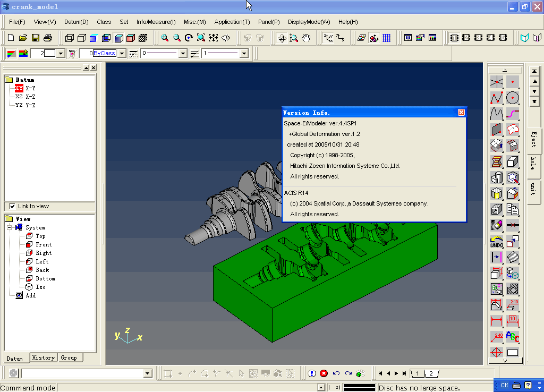Open the line width dropdown

pyautogui.click(x=244, y=54)
